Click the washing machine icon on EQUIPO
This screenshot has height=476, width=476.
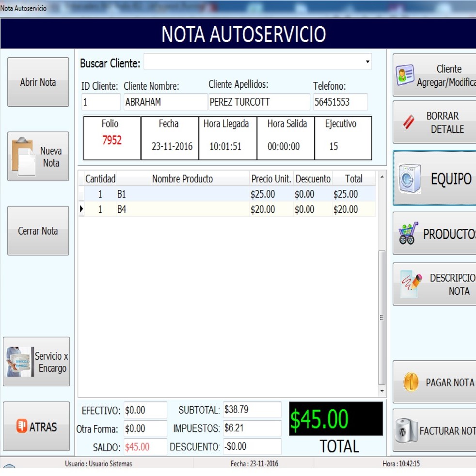410,179
